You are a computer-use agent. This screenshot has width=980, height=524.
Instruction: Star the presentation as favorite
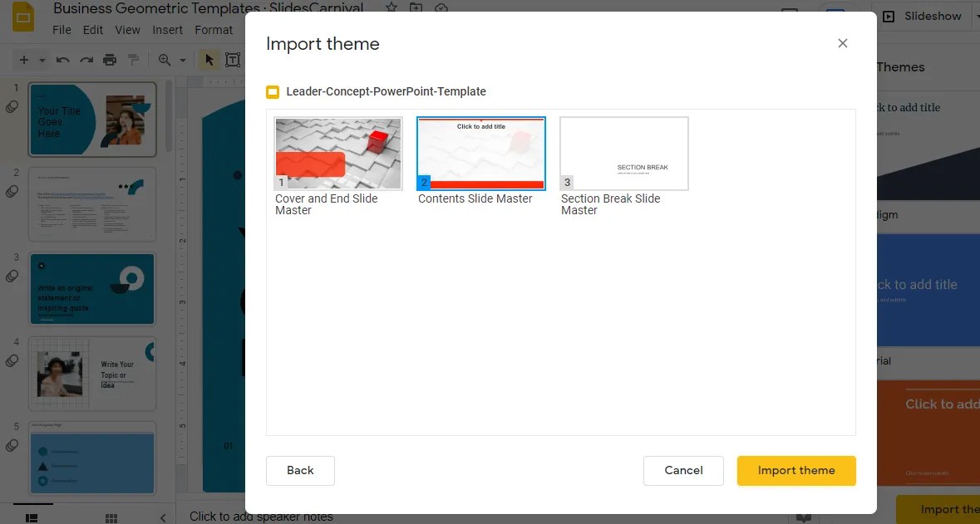pyautogui.click(x=391, y=7)
